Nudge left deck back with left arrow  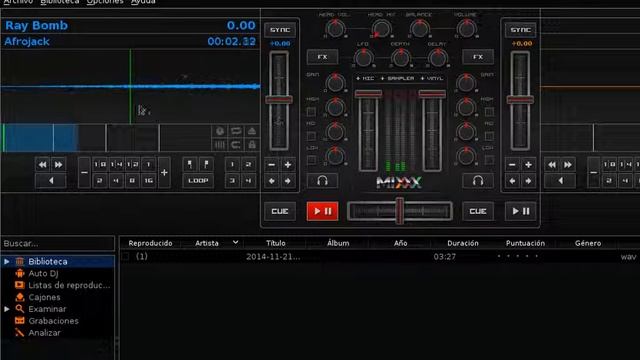(x=271, y=180)
